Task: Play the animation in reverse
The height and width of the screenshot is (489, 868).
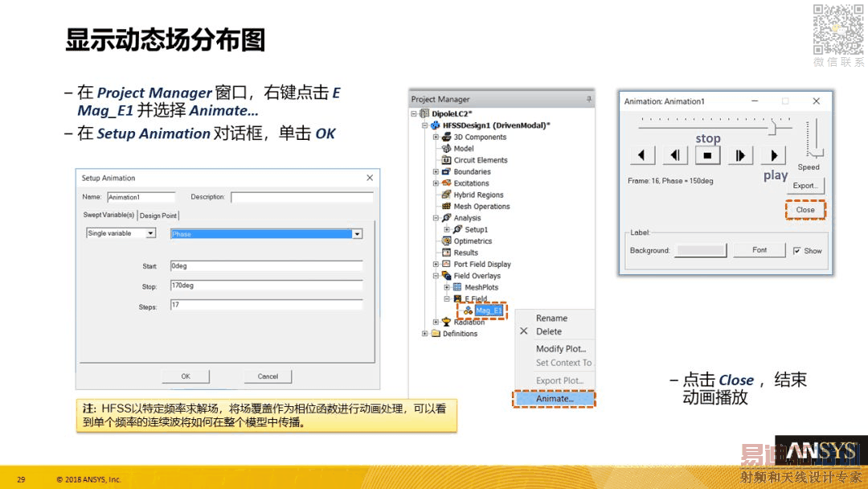Action: click(x=642, y=155)
